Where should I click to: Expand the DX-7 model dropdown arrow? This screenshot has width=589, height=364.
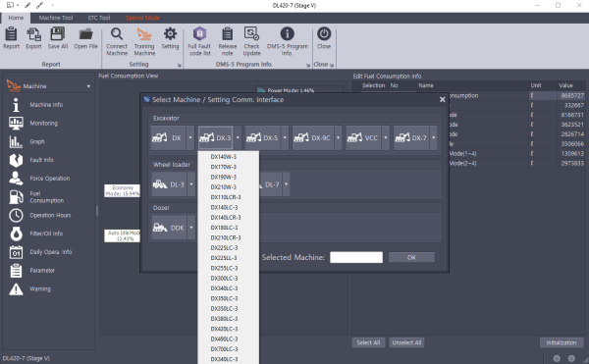pyautogui.click(x=434, y=137)
